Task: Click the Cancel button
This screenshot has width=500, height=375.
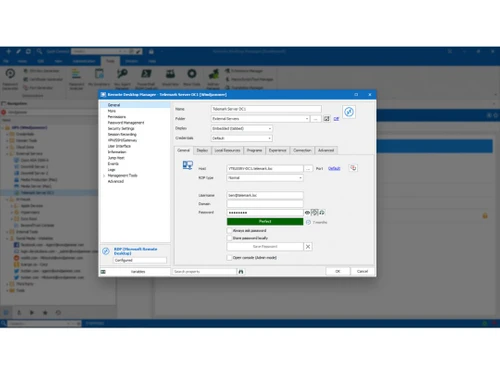Action: (362, 271)
